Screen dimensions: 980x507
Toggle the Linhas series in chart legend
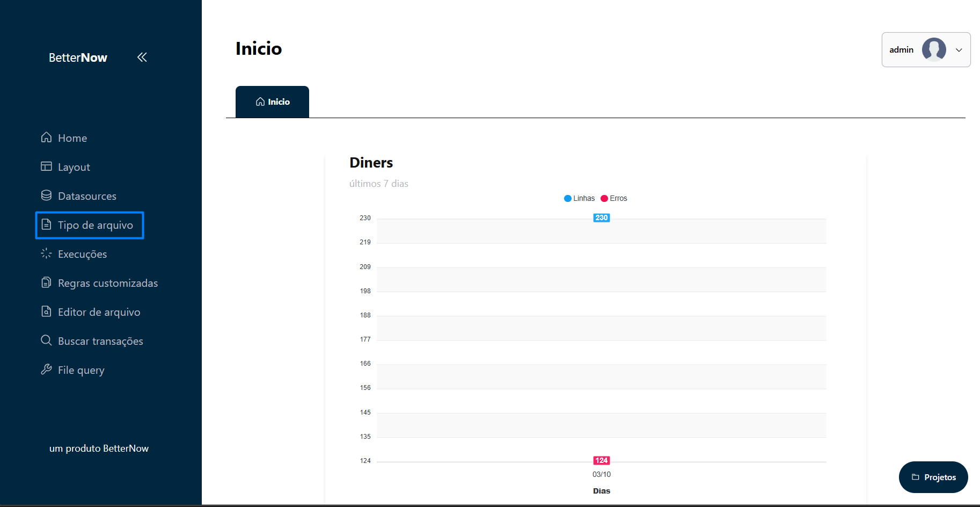579,198
